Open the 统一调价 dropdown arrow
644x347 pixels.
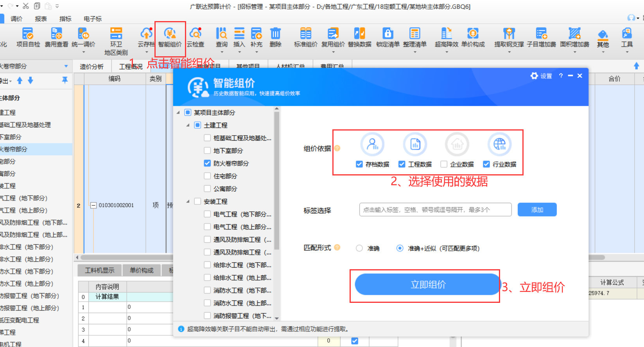(x=83, y=52)
